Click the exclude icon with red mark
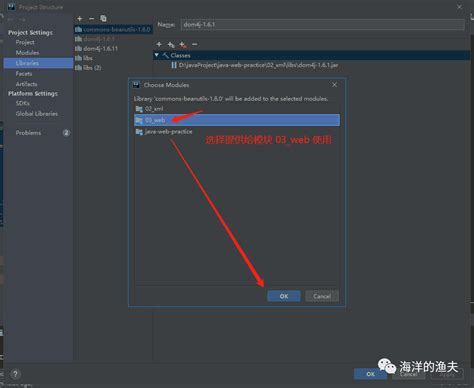474x388 pixels. (x=183, y=44)
